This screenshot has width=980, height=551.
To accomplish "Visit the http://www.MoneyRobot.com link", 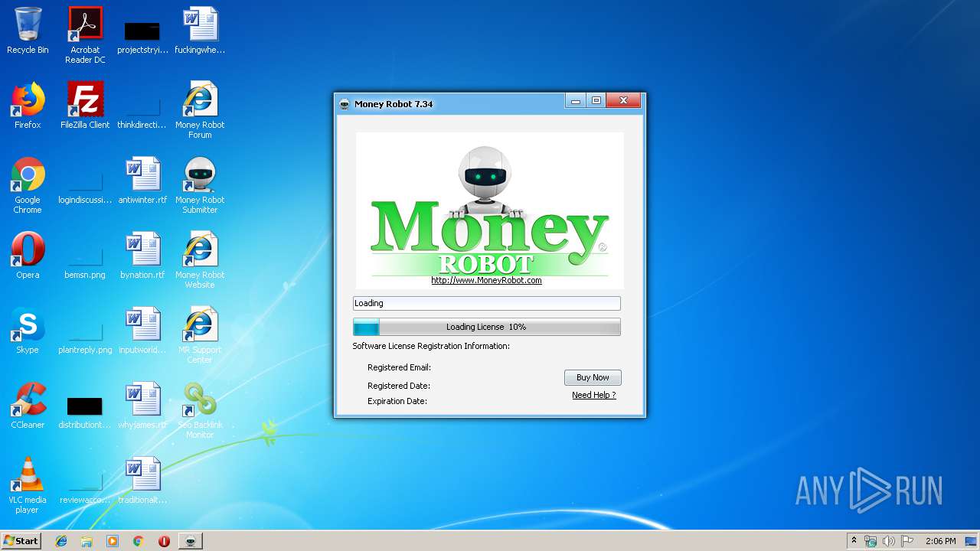I will tap(486, 280).
